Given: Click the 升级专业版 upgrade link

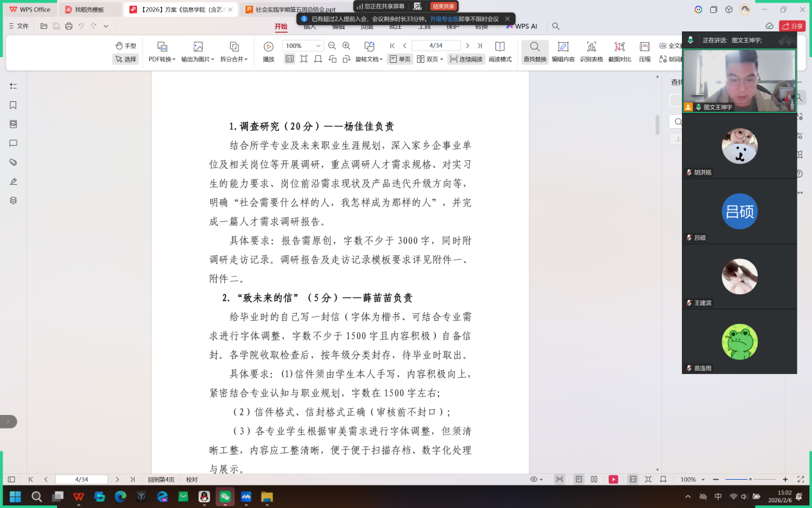Looking at the screenshot, I should [444, 19].
